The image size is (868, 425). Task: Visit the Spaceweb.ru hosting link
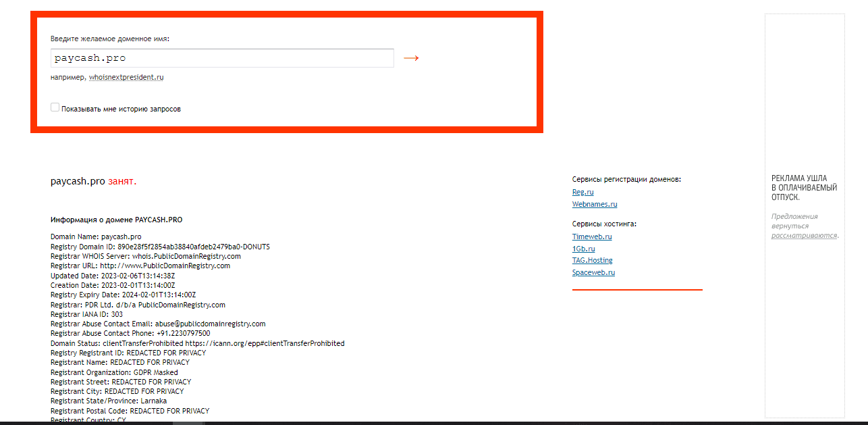coord(593,272)
